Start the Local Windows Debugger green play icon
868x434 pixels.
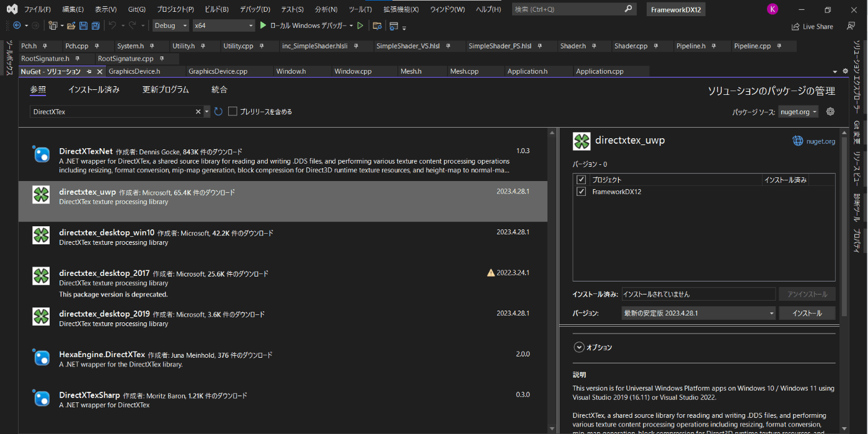click(263, 25)
